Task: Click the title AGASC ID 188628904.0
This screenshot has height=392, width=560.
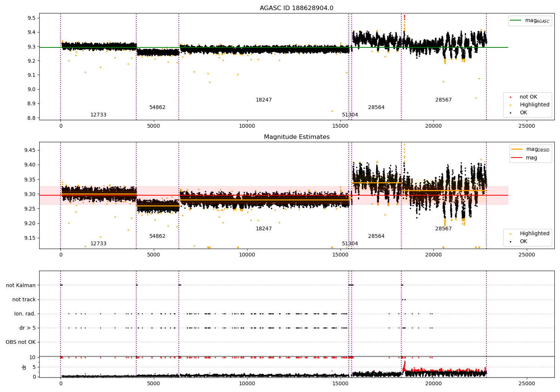Action: coord(296,8)
